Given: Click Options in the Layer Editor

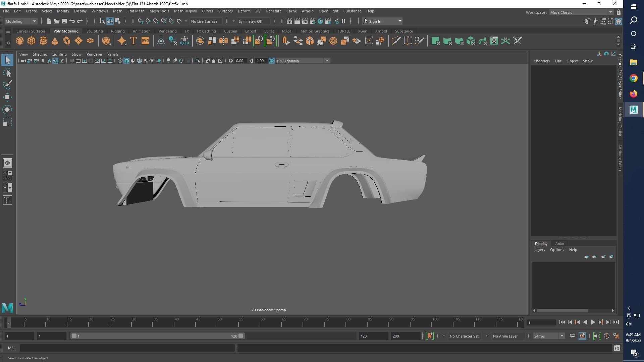Looking at the screenshot, I should 557,250.
